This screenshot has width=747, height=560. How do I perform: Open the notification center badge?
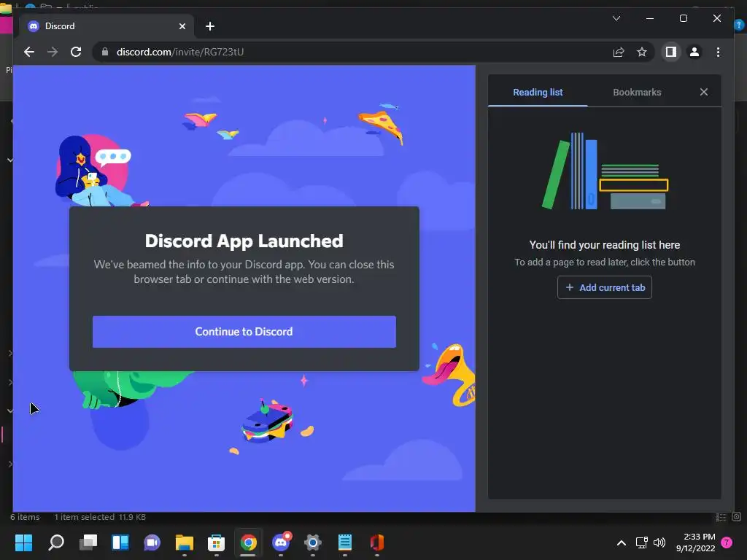coord(727,542)
